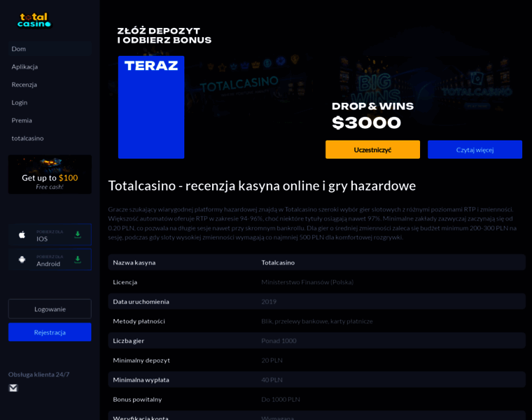Click the Nazwa kasyna table cell

pyautogui.click(x=134, y=262)
